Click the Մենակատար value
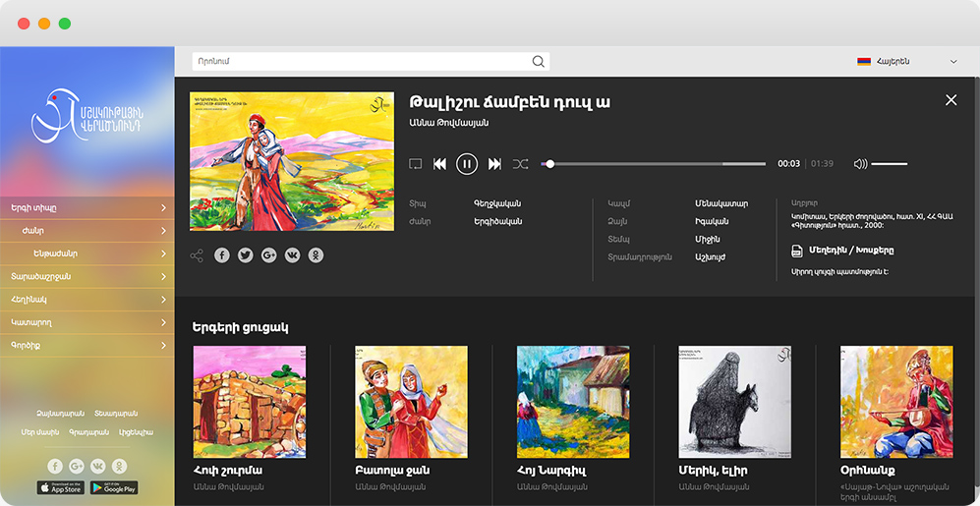The width and height of the screenshot is (980, 506). click(721, 203)
